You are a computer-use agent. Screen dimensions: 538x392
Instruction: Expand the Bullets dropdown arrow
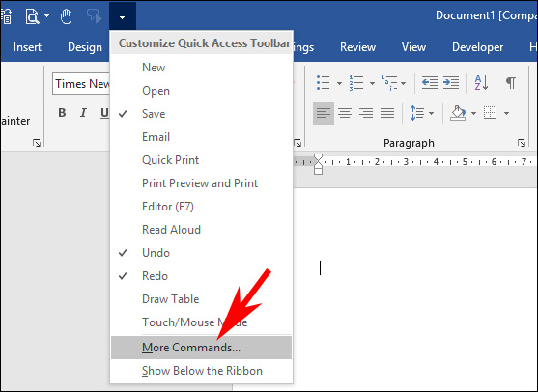coord(339,83)
